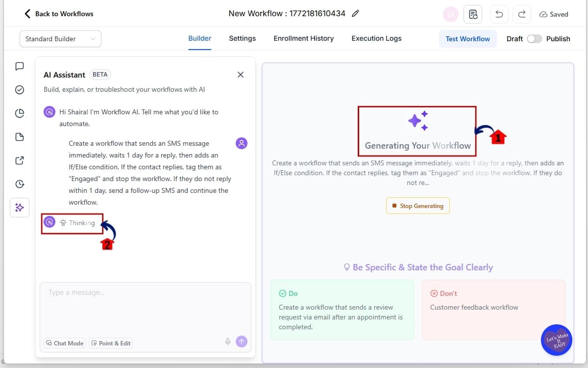The image size is (588, 368).
Task: Open the statistics pie chart sidebar icon
Action: pos(19,113)
